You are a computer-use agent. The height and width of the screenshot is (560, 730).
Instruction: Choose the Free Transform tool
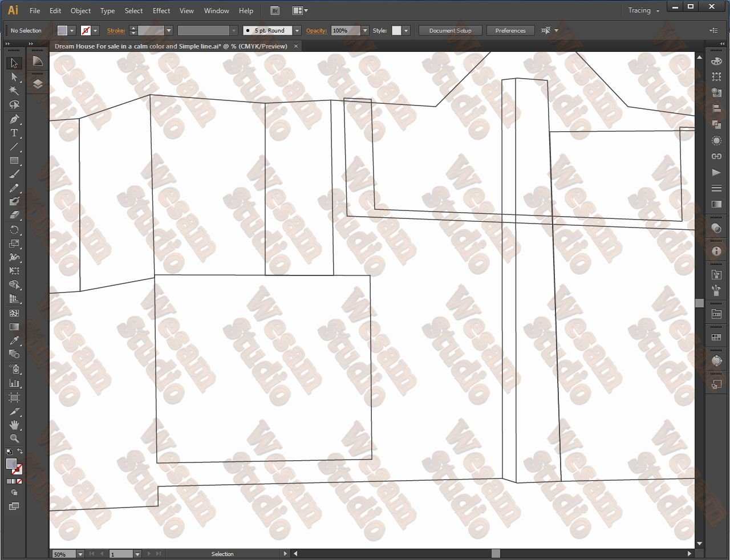click(14, 271)
